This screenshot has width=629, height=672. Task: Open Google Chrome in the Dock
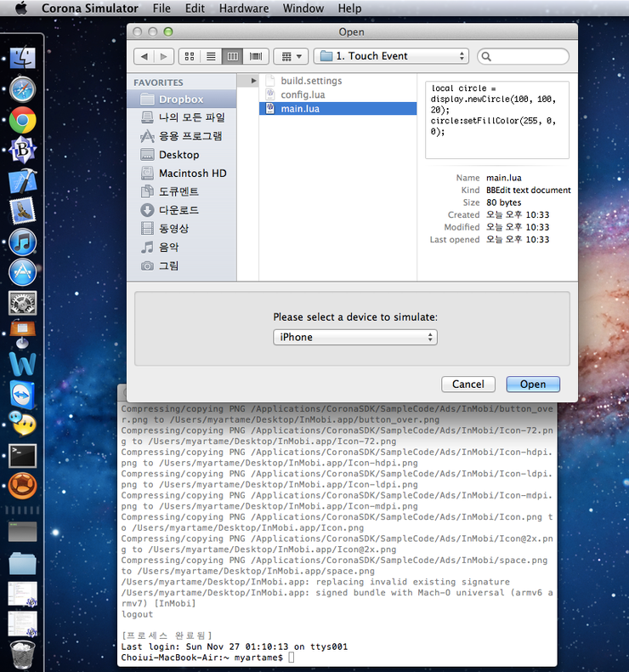pyautogui.click(x=22, y=120)
